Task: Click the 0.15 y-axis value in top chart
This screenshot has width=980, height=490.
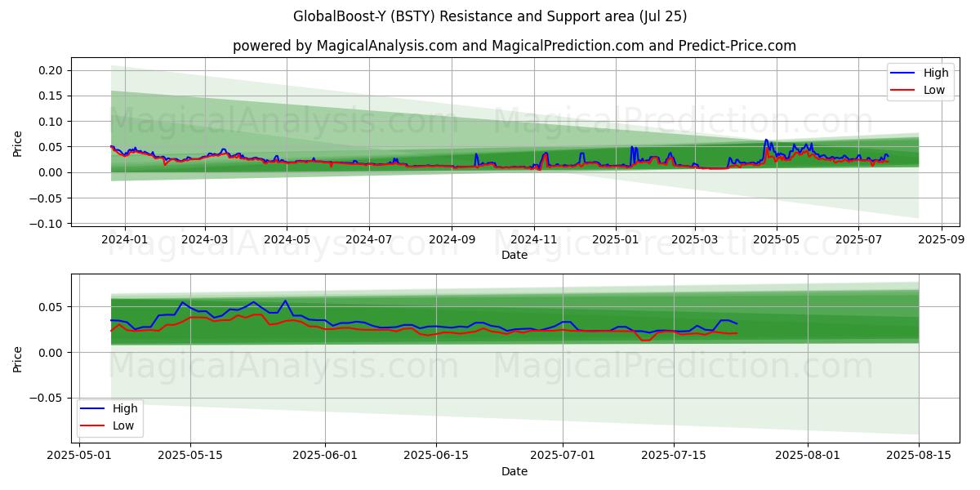Action: pos(51,96)
